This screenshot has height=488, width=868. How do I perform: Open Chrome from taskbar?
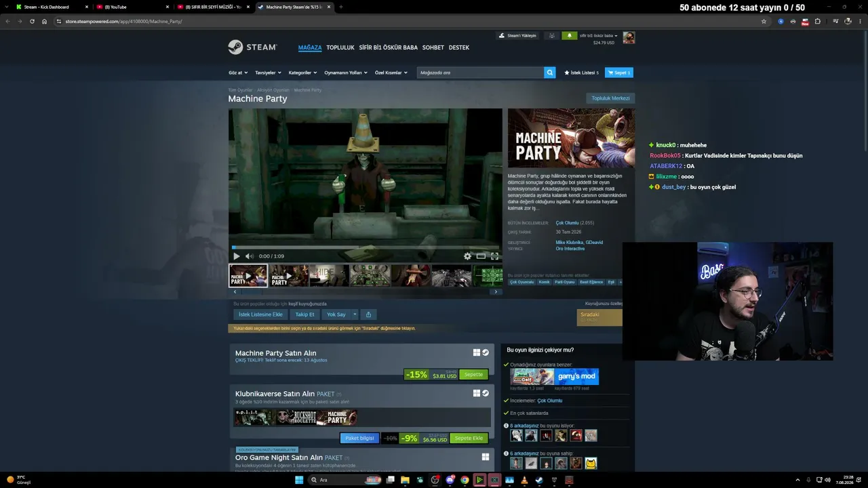(465, 480)
